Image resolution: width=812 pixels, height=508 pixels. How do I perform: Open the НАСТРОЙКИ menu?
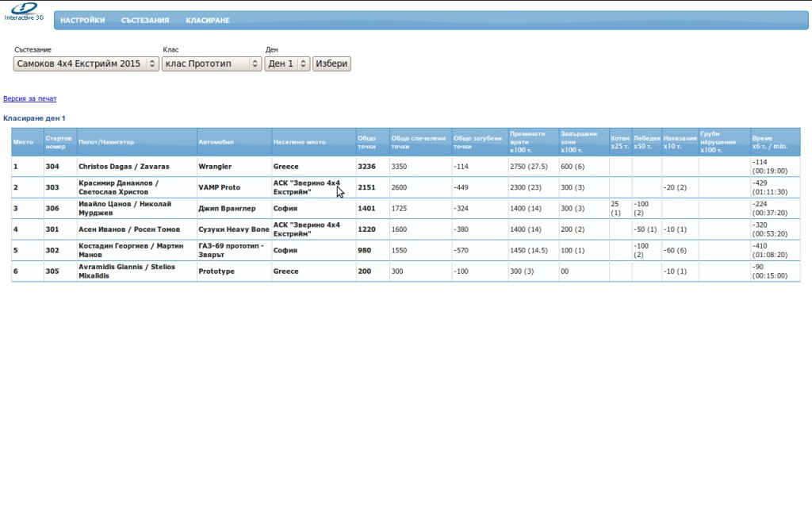coord(82,20)
